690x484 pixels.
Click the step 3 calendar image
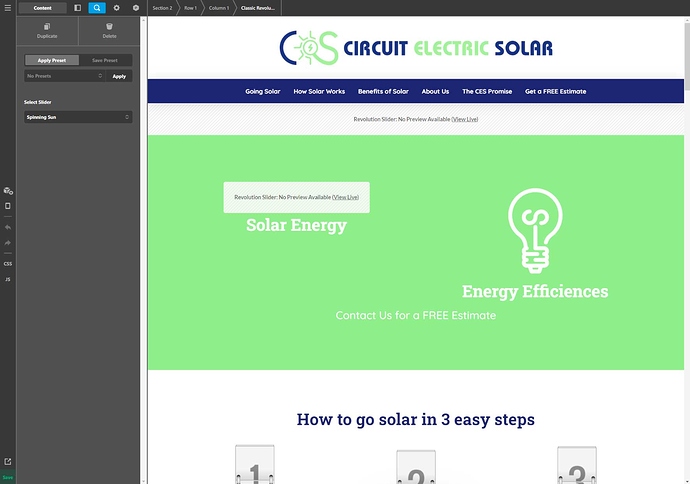click(577, 465)
